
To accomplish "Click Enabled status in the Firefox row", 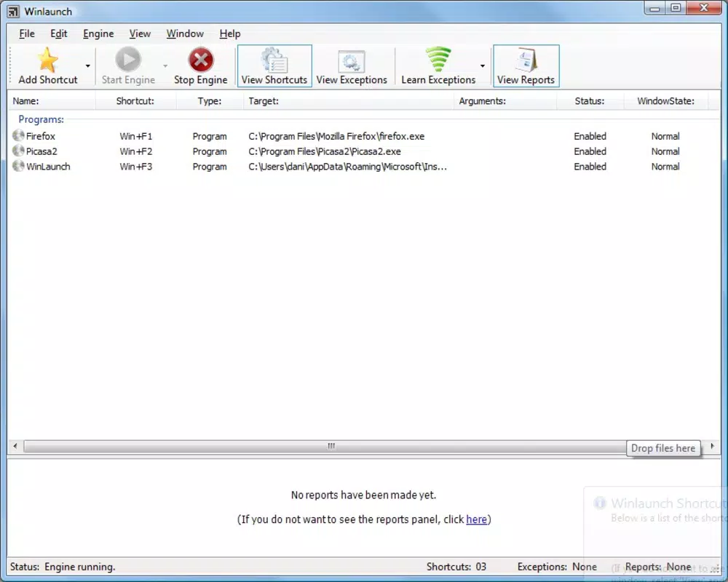I will (590, 136).
